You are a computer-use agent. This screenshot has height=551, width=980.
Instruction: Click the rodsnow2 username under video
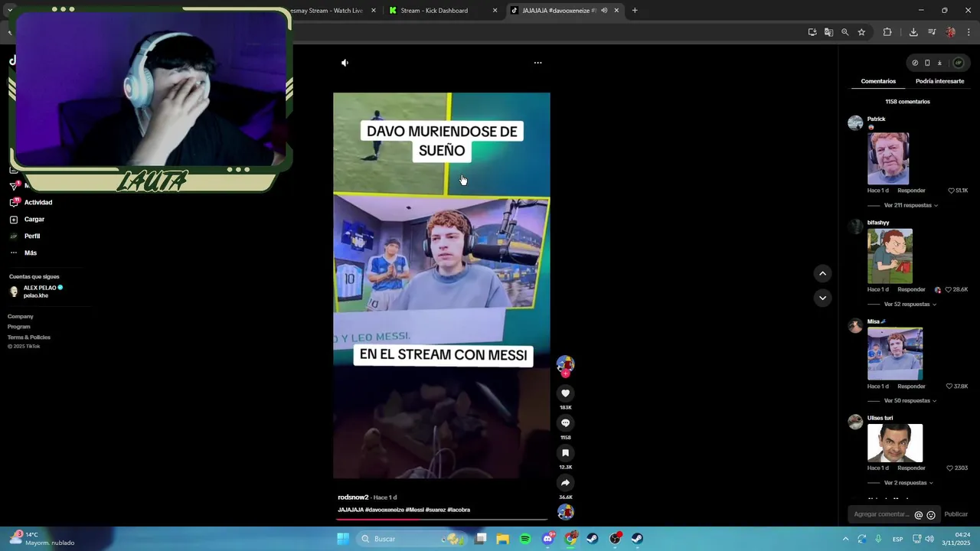[353, 497]
